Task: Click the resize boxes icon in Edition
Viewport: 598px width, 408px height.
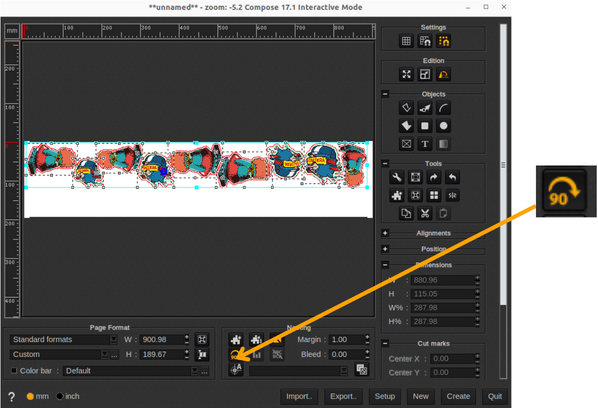Action: (x=425, y=74)
